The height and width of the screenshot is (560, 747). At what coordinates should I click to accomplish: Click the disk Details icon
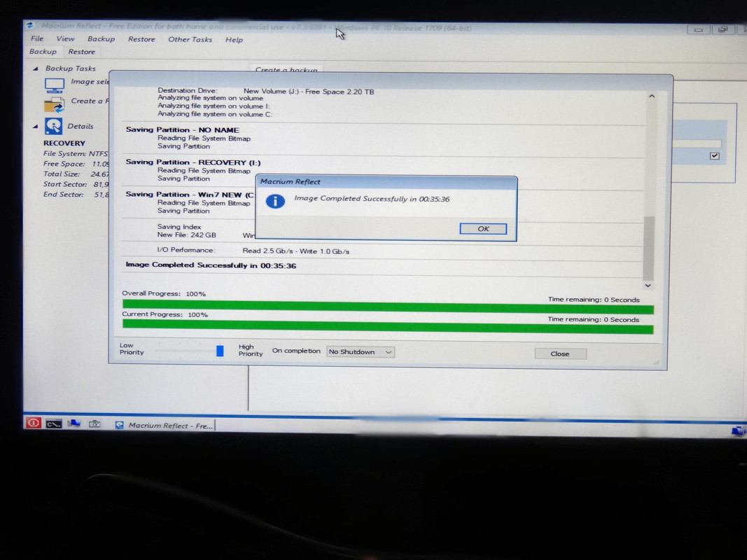[x=53, y=126]
